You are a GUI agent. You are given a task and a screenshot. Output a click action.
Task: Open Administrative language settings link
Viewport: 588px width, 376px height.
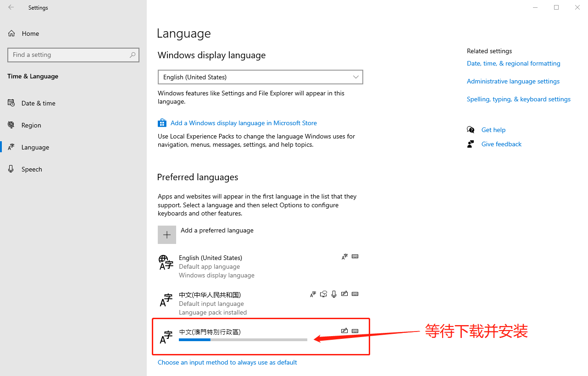513,81
